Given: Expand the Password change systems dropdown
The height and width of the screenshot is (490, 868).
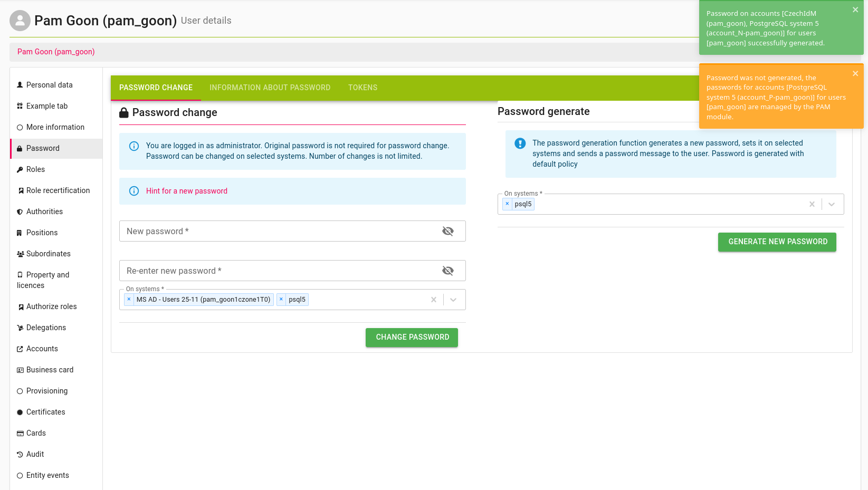Looking at the screenshot, I should coord(453,300).
